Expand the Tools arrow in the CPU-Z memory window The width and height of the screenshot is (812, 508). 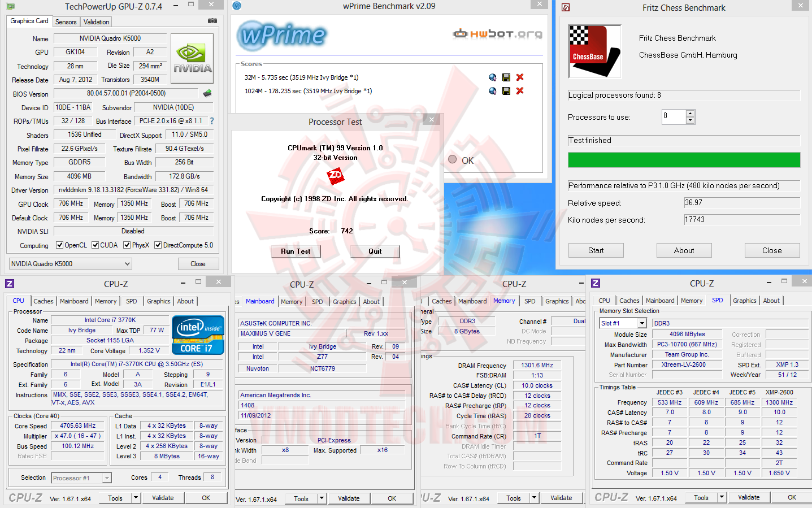point(534,498)
